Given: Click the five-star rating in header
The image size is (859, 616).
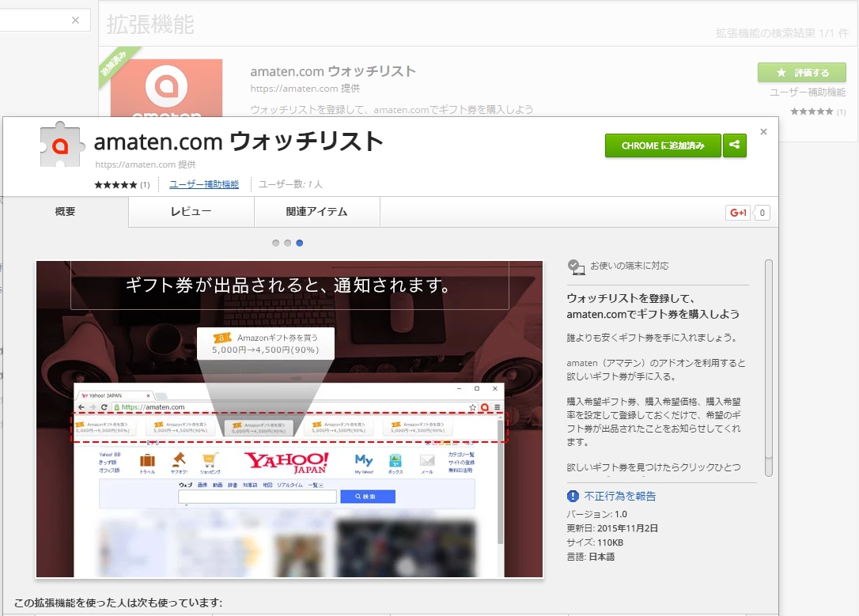Looking at the screenshot, I should 115,185.
